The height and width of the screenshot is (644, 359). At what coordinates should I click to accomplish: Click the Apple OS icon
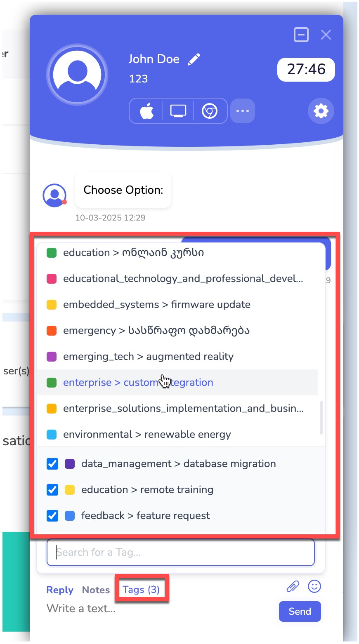click(x=147, y=111)
